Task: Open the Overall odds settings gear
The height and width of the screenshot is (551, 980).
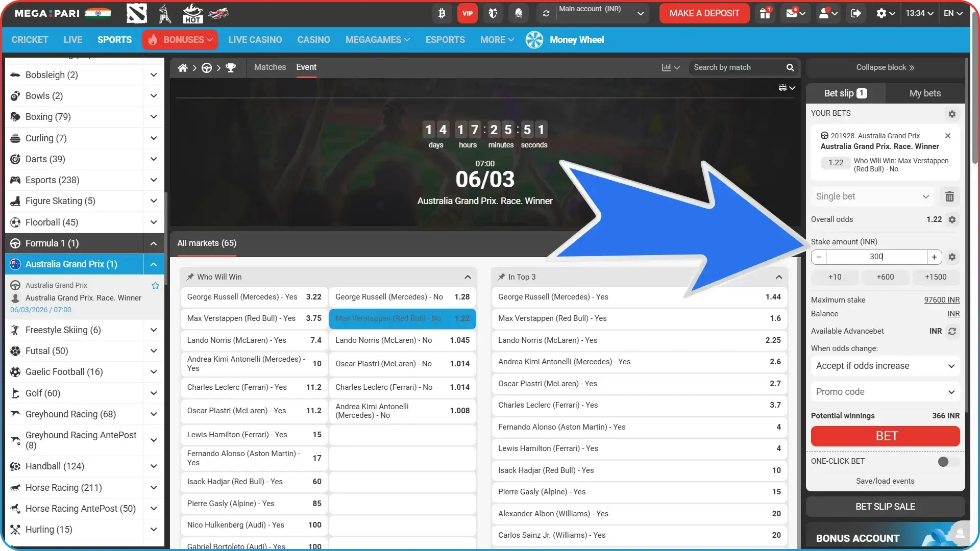Action: (952, 219)
